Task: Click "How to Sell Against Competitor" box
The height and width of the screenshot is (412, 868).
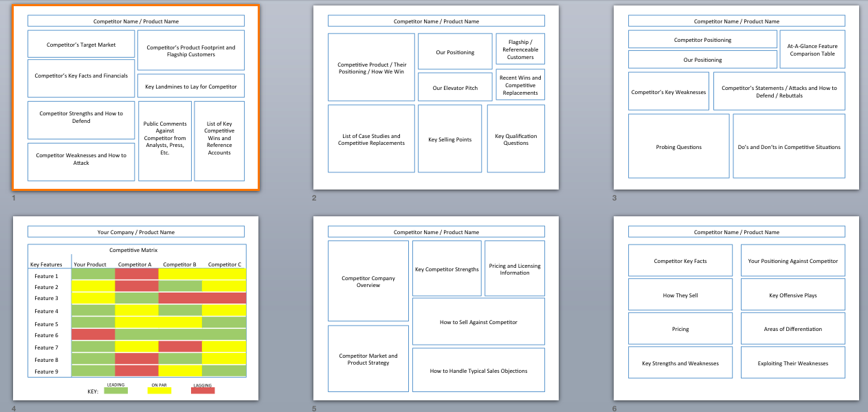Action: pyautogui.click(x=478, y=321)
